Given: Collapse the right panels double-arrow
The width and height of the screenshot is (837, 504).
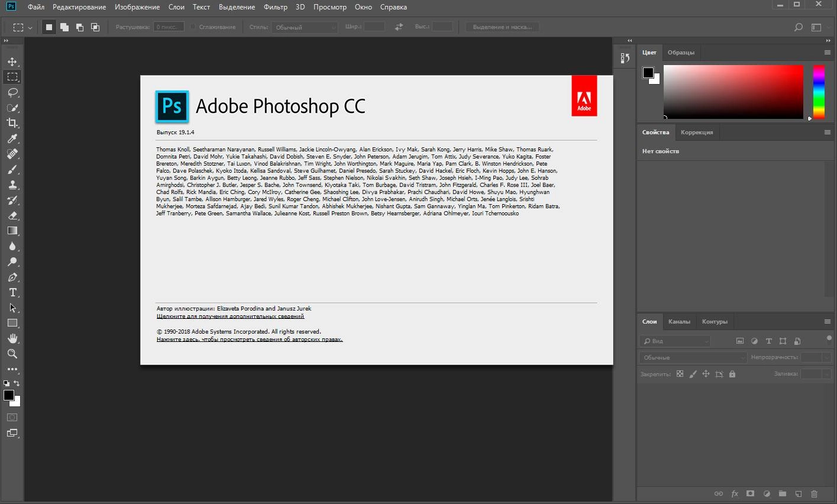Looking at the screenshot, I should (828, 41).
